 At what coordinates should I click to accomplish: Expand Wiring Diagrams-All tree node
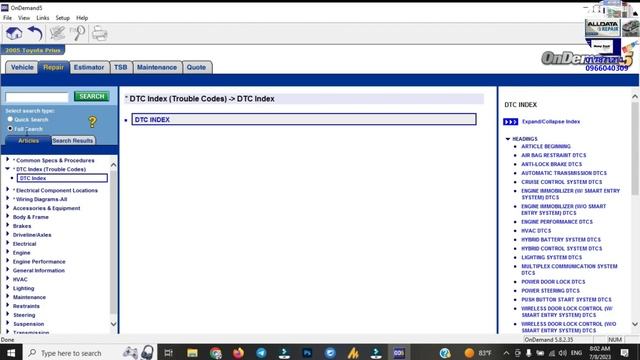click(x=8, y=199)
